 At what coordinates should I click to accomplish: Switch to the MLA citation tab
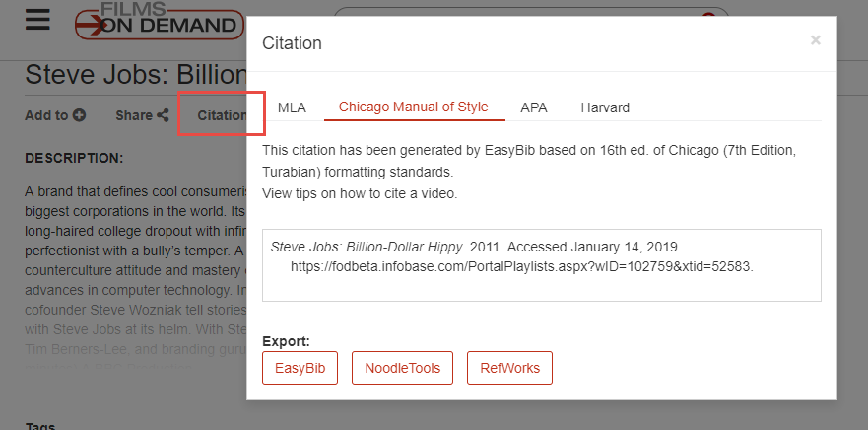(292, 107)
